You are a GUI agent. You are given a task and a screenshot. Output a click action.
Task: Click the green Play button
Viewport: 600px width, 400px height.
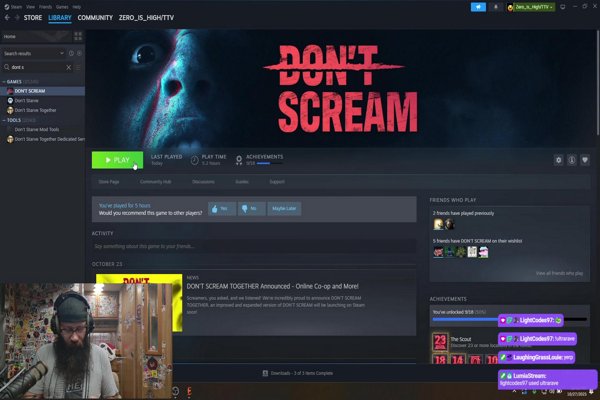click(117, 160)
